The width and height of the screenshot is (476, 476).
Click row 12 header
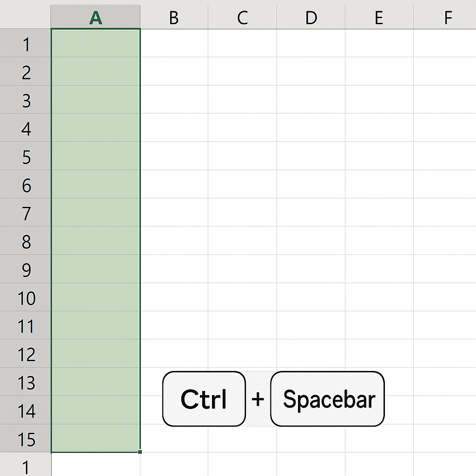[x=26, y=353]
